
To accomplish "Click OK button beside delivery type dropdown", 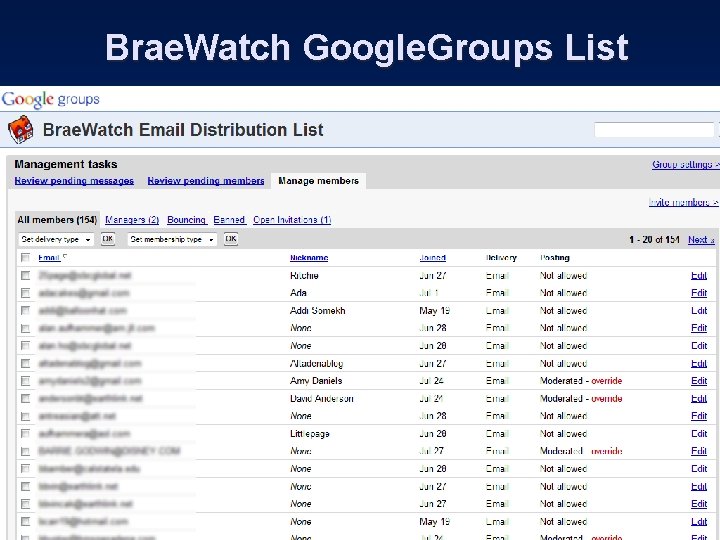I will point(108,239).
